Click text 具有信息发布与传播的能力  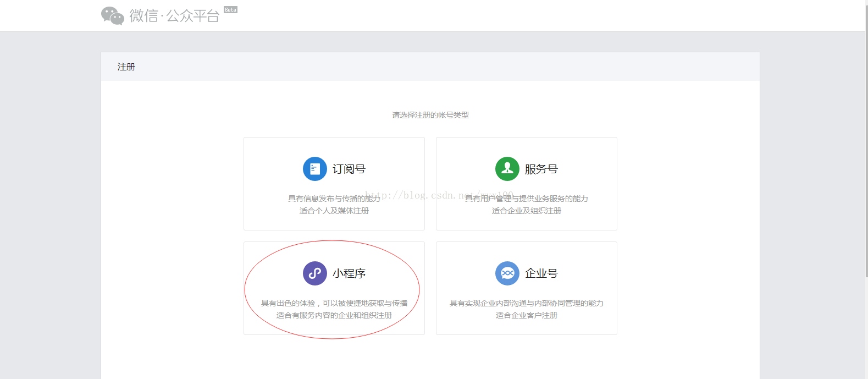(x=334, y=199)
